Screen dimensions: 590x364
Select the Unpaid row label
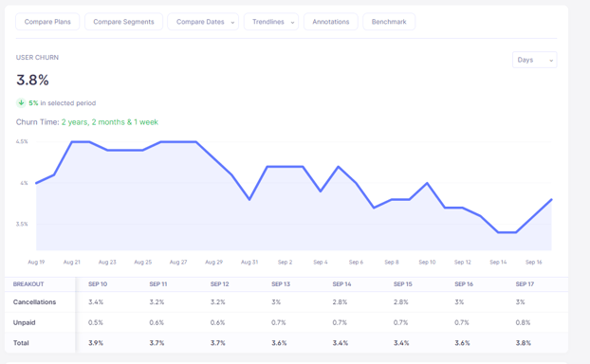[24, 322]
